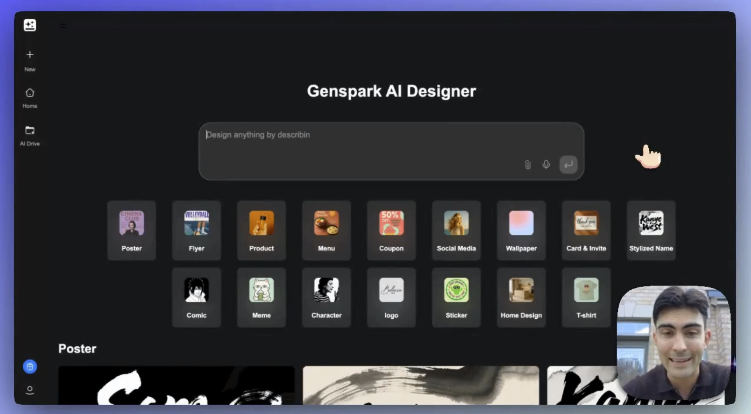Image resolution: width=751 pixels, height=414 pixels.
Task: Choose the logo design category
Action: pos(391,298)
